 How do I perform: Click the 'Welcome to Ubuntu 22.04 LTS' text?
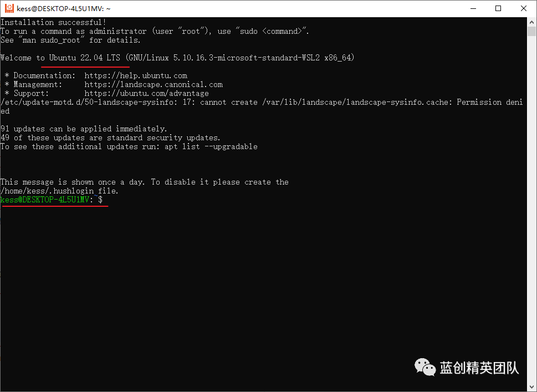click(60, 58)
